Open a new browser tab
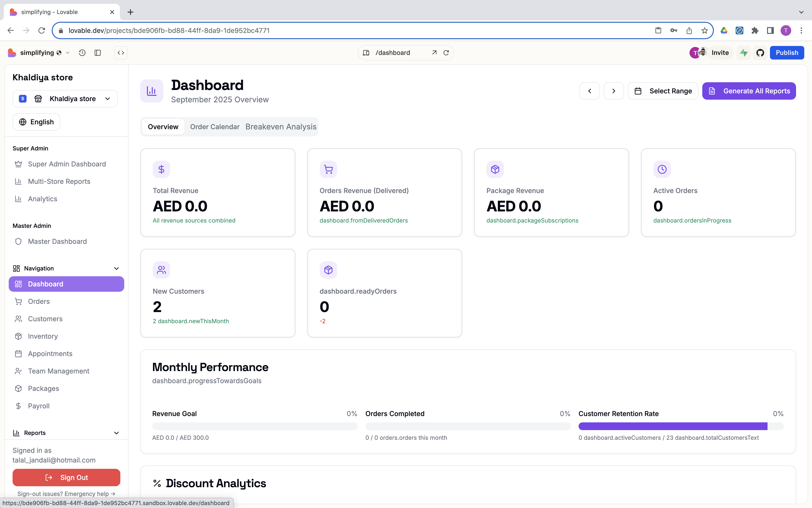 click(x=130, y=12)
